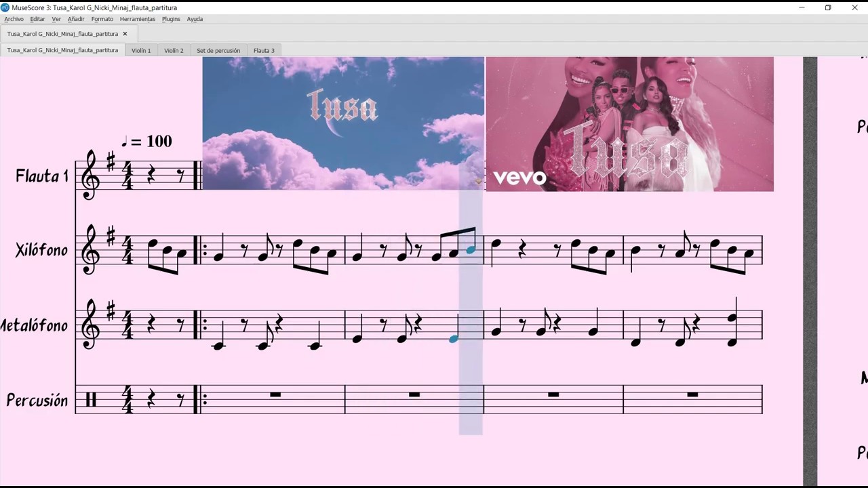Select the Flauta 1 instrument label
868x488 pixels.
coord(41,176)
